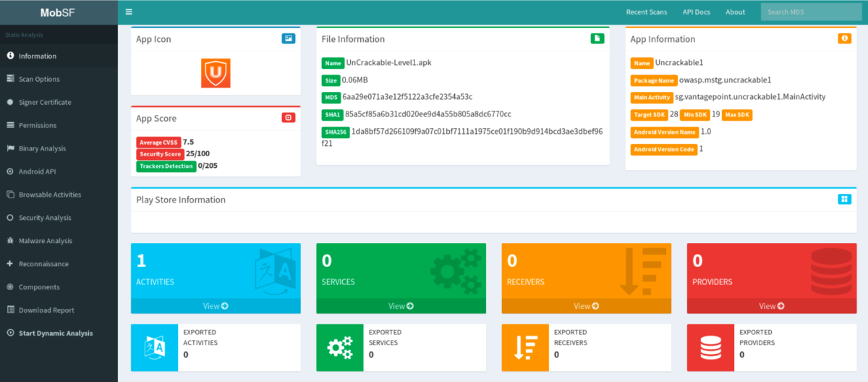Click the App Icon card image icon
Screen dimensions: 868x382
[x=288, y=38]
